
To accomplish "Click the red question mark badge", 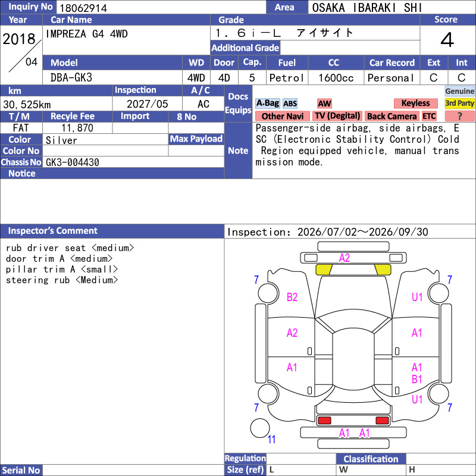I will [x=459, y=116].
